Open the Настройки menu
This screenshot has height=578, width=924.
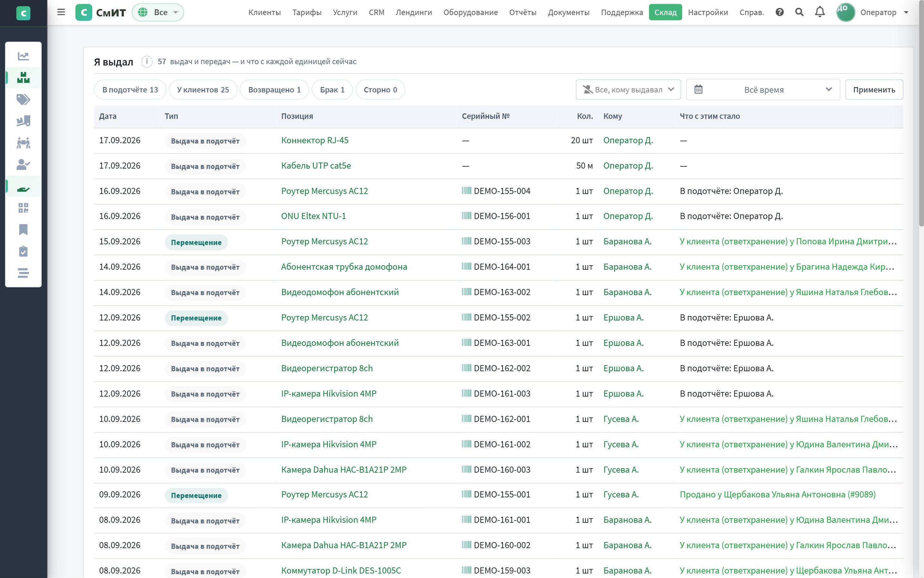click(x=708, y=12)
